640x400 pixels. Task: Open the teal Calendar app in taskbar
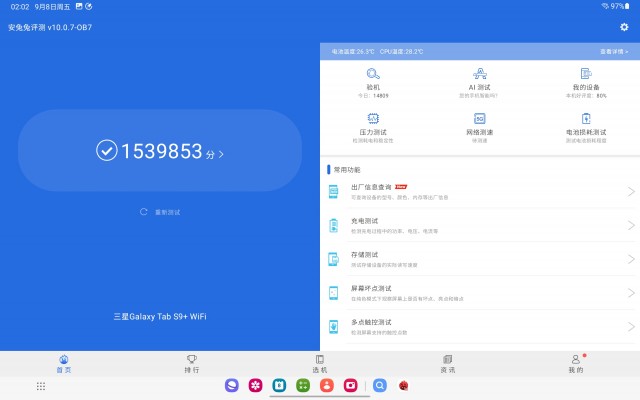279,385
